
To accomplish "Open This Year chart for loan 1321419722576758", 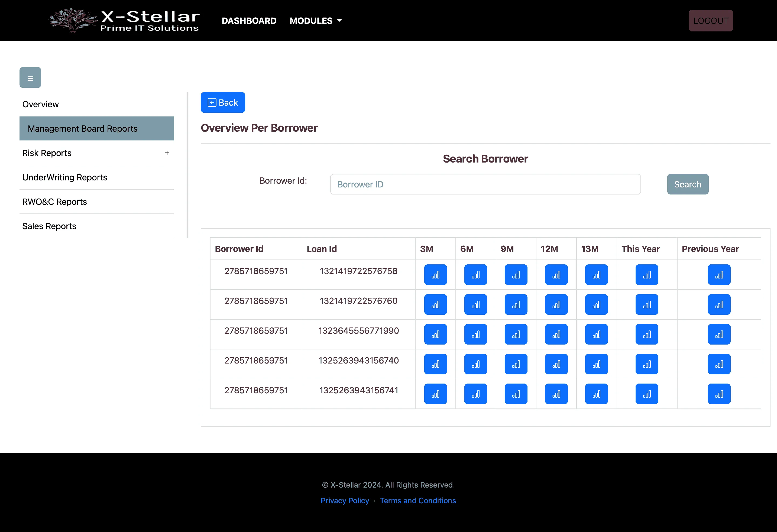I will coord(647,275).
